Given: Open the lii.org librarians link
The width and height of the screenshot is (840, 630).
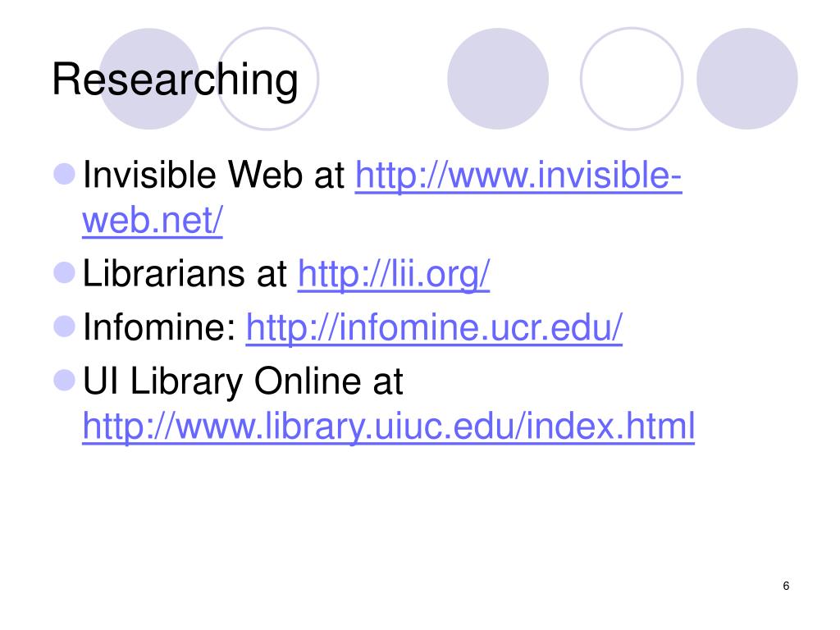Looking at the screenshot, I should 394,275.
